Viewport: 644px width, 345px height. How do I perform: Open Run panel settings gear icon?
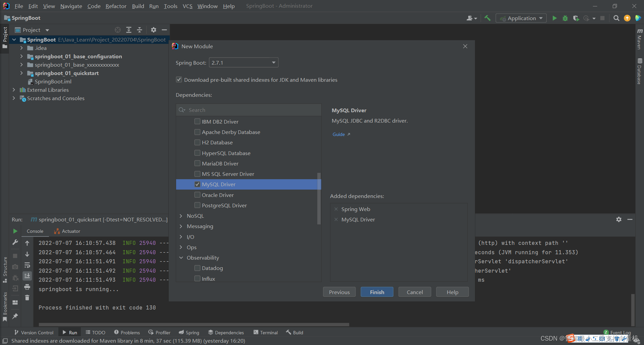(x=619, y=219)
